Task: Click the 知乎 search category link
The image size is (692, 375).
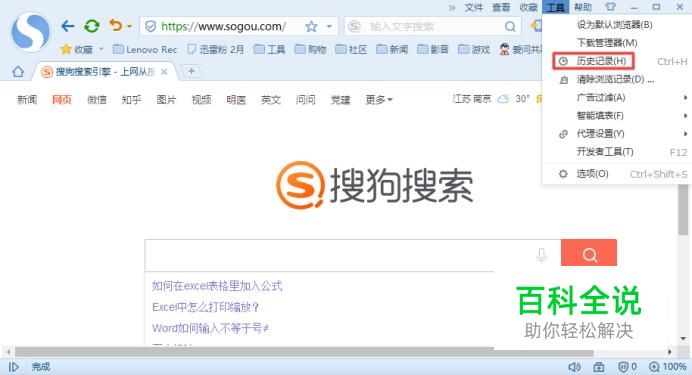Action: (x=131, y=100)
